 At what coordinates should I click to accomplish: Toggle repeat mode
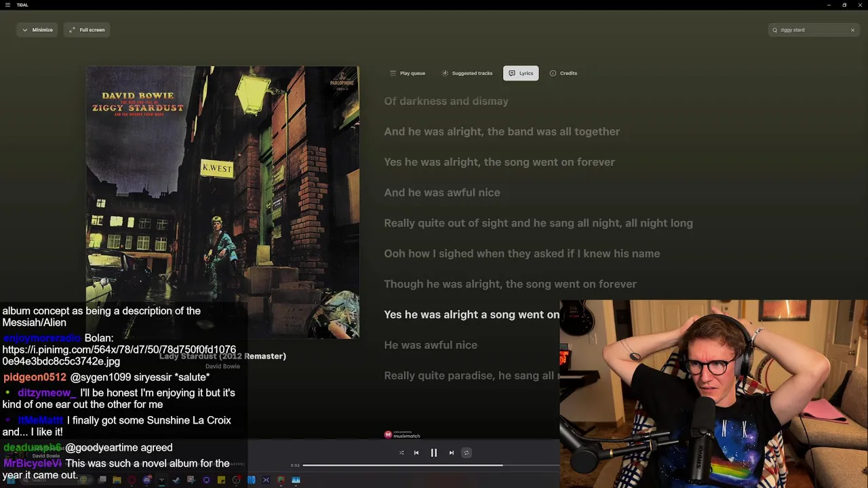(467, 453)
